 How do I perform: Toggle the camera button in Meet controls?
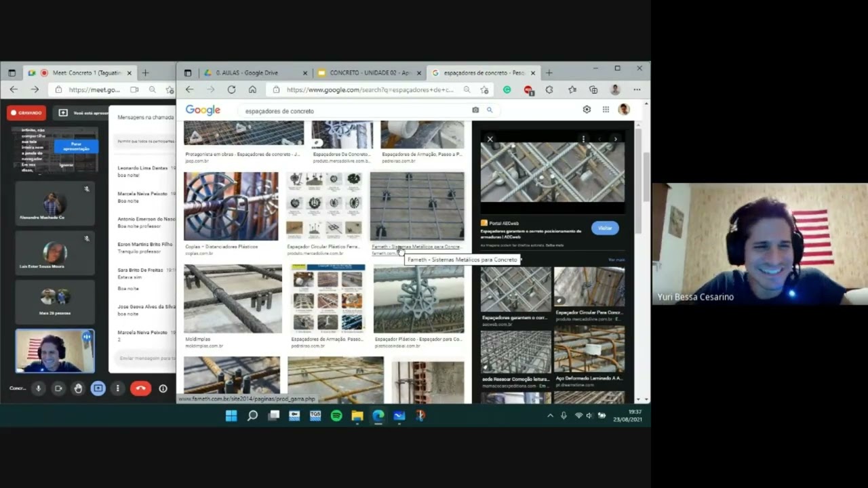click(58, 388)
